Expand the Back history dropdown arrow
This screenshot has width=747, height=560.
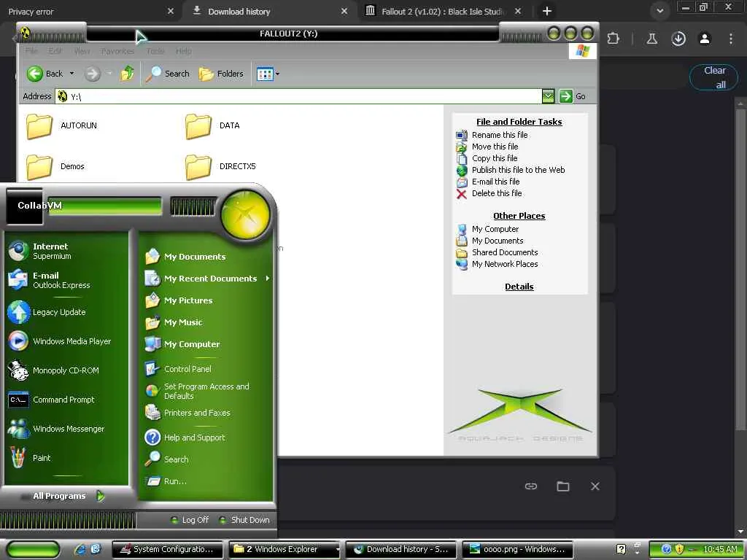click(x=72, y=74)
